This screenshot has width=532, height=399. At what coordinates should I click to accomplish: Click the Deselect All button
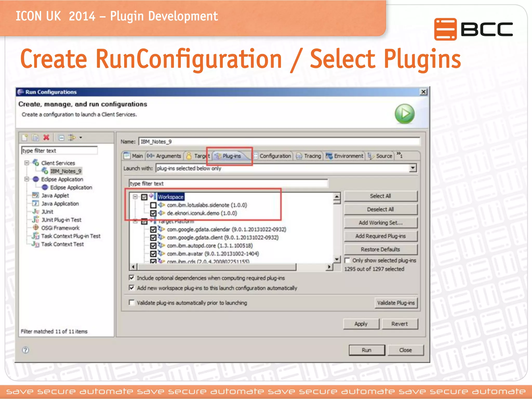tap(381, 209)
